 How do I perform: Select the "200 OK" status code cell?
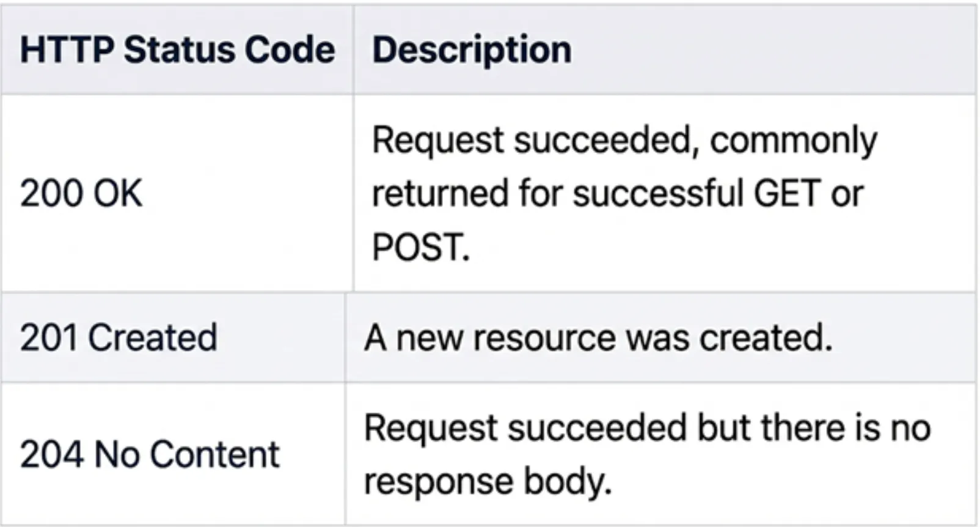(81, 193)
